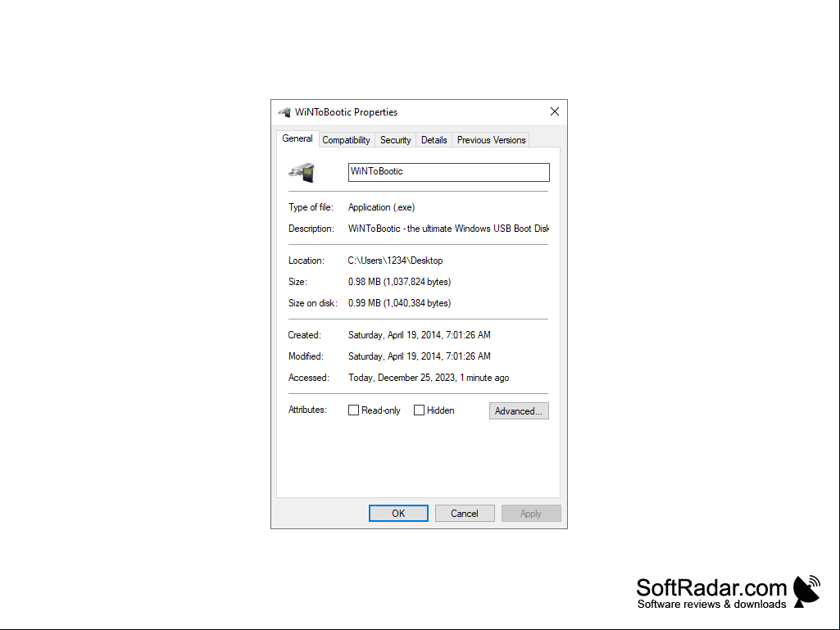Click the 'Location:' label
Image resolution: width=840 pixels, height=630 pixels.
(306, 261)
